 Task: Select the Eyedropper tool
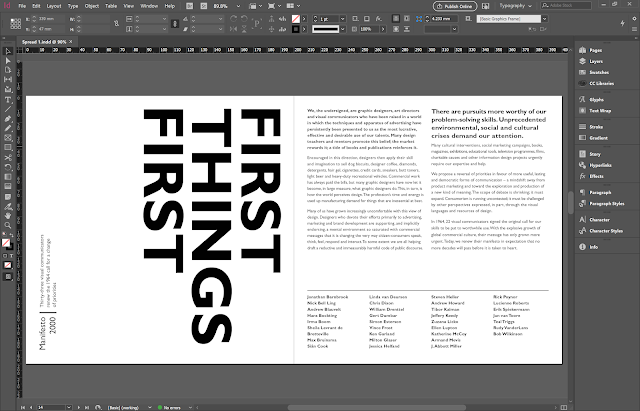click(8, 206)
